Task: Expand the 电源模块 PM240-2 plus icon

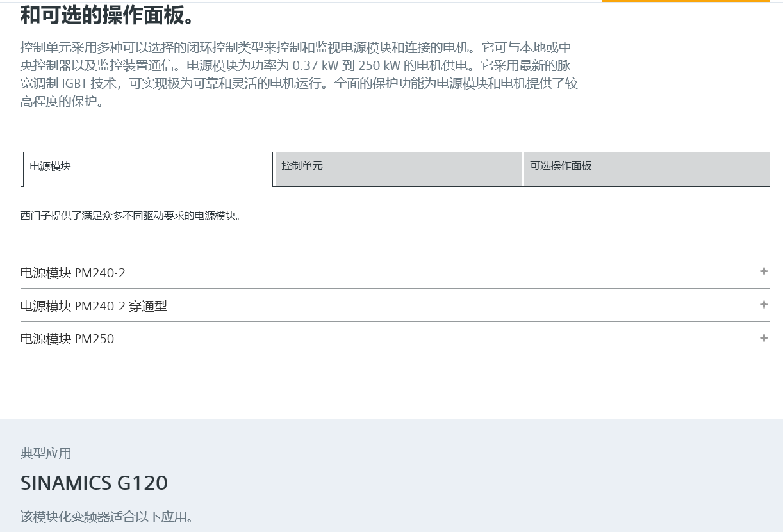Action: pyautogui.click(x=764, y=271)
